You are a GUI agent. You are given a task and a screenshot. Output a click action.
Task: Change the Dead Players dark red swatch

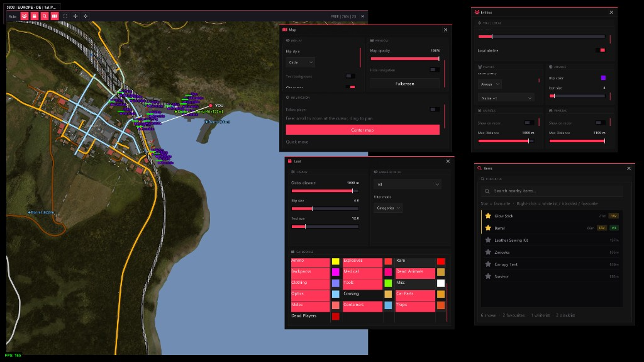tap(336, 316)
